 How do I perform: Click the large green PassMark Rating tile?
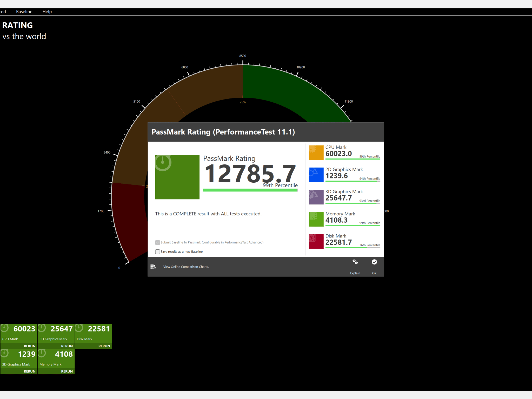(177, 177)
